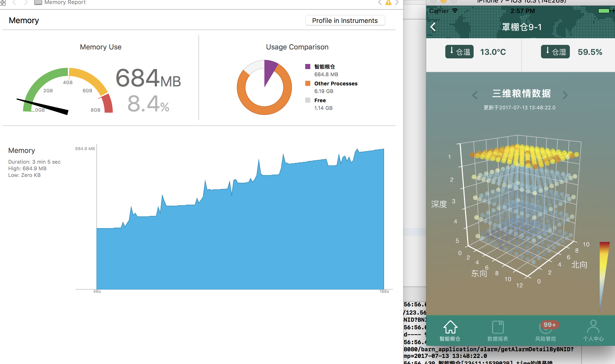Screen dimensions: 615x364
Task: Toggle the 仓温 temperature display button
Action: click(x=460, y=52)
